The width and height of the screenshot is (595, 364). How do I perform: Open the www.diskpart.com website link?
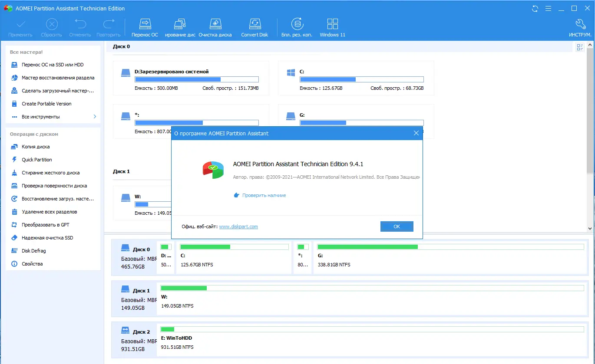click(x=238, y=226)
